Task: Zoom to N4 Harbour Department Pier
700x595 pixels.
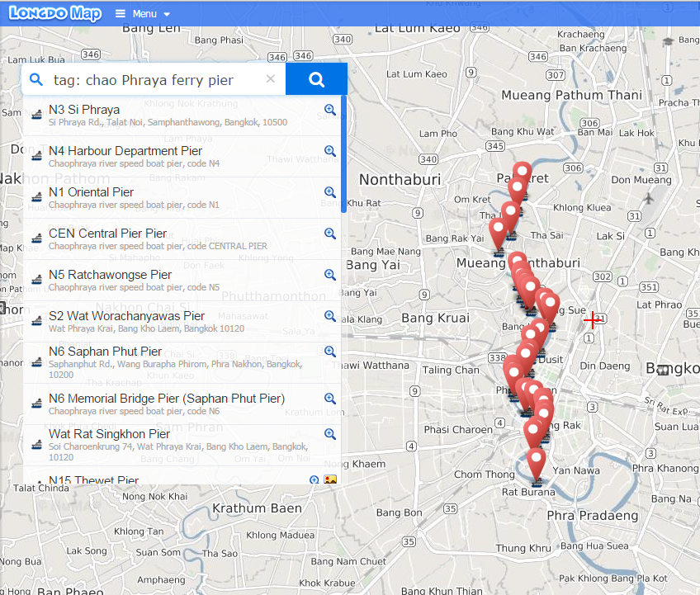Action: (330, 151)
